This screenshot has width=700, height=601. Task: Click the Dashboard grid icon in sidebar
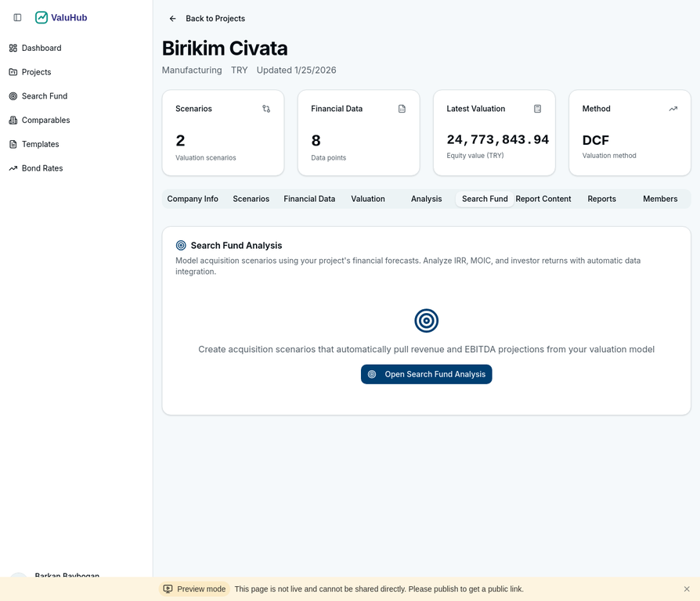click(x=13, y=48)
